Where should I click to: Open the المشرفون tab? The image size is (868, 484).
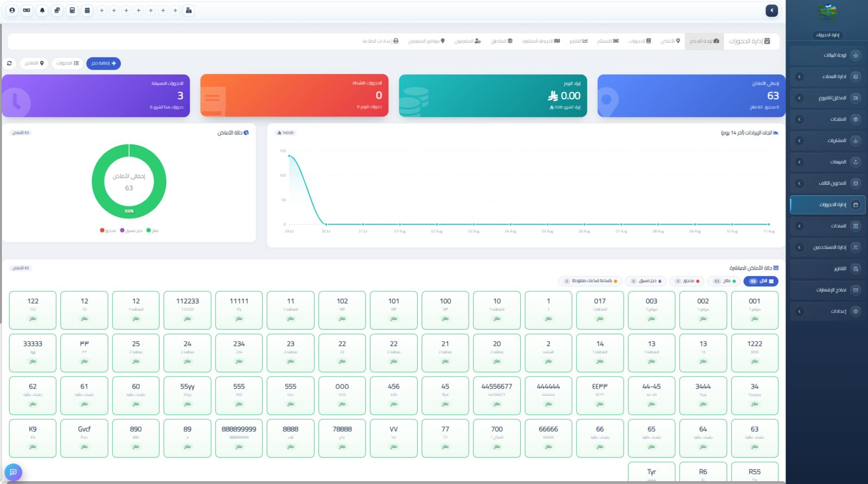[468, 41]
